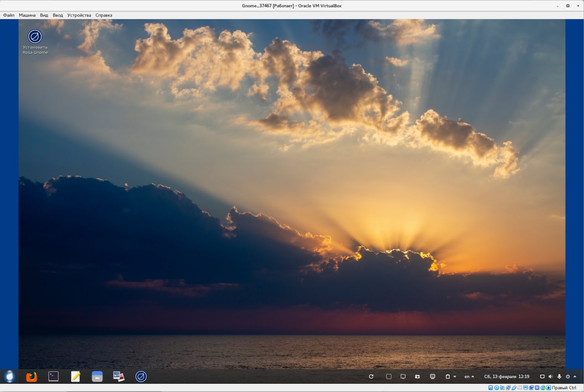Open the image viewer photos icon
The image size is (584, 392).
[119, 376]
